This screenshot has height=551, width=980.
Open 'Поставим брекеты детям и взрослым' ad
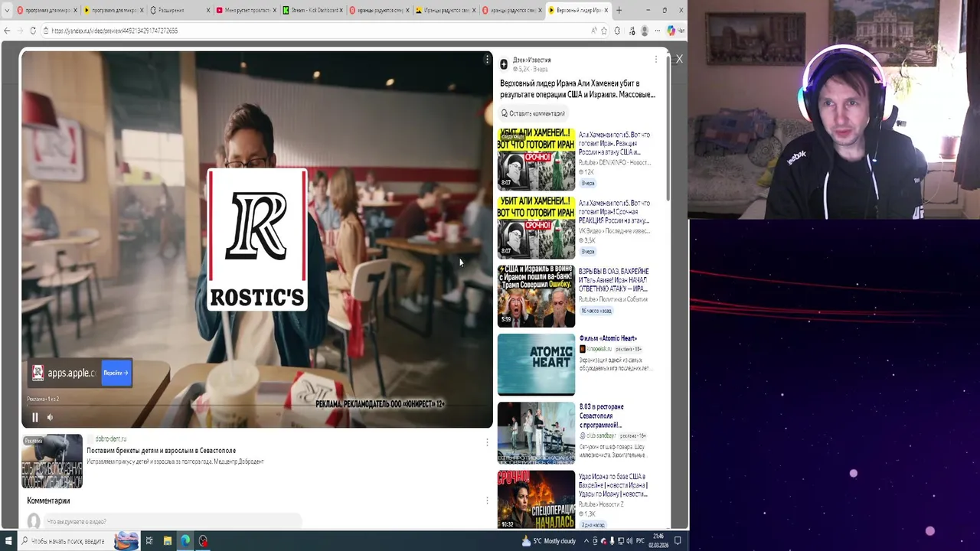pyautogui.click(x=162, y=451)
